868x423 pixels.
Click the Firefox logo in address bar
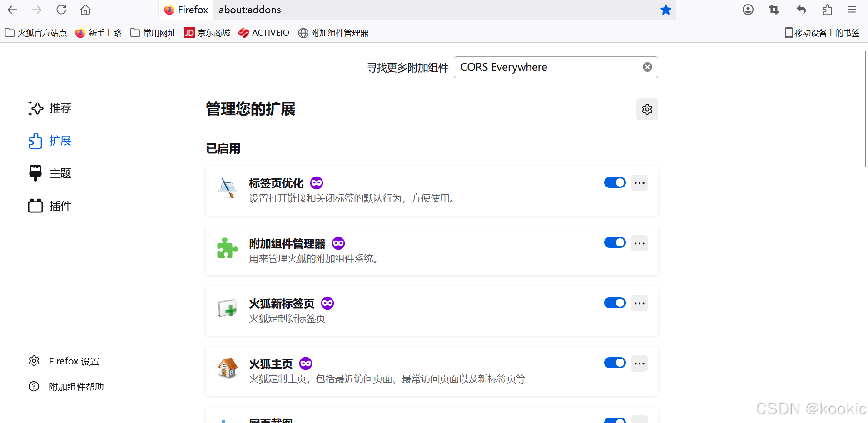pyautogui.click(x=169, y=10)
